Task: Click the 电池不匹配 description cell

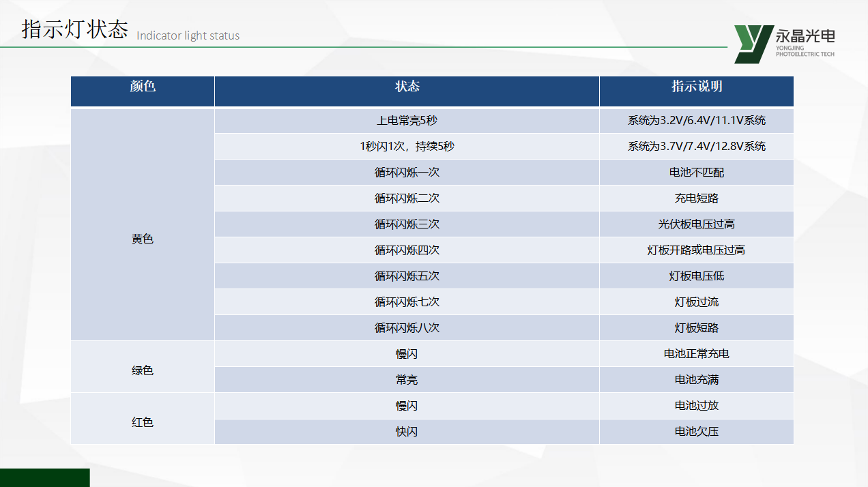Action: pyautogui.click(x=697, y=173)
